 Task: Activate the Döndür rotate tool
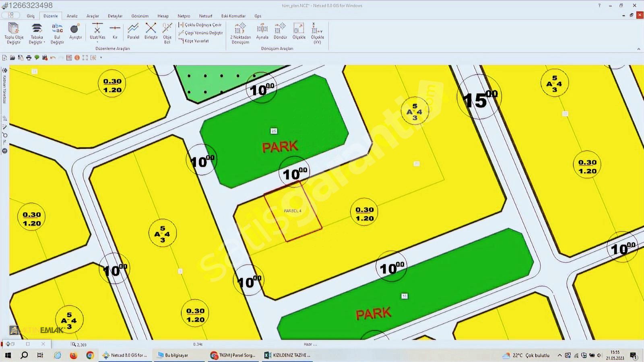tap(280, 31)
